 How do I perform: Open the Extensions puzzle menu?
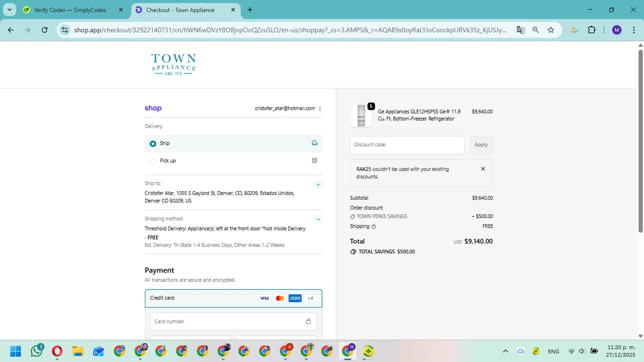[592, 30]
